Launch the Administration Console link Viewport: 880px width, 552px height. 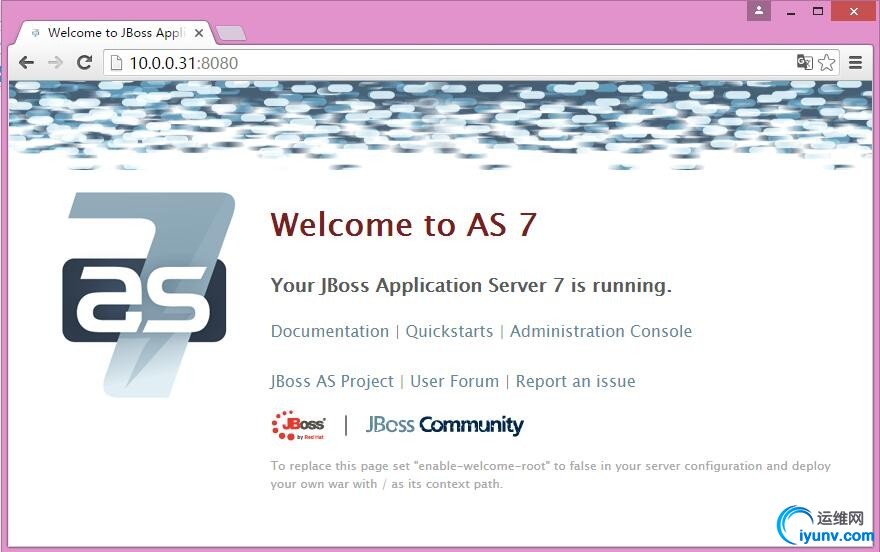tap(601, 331)
